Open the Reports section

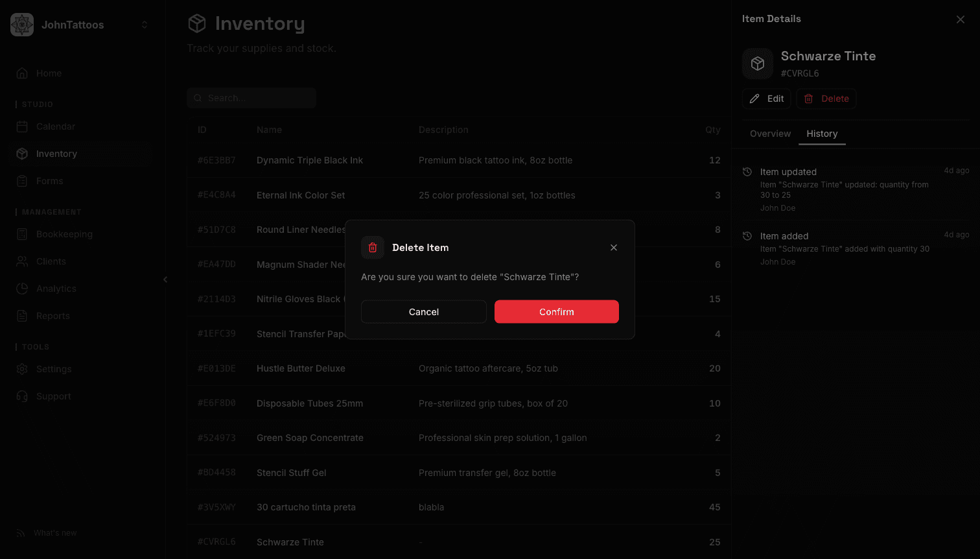tap(23, 316)
